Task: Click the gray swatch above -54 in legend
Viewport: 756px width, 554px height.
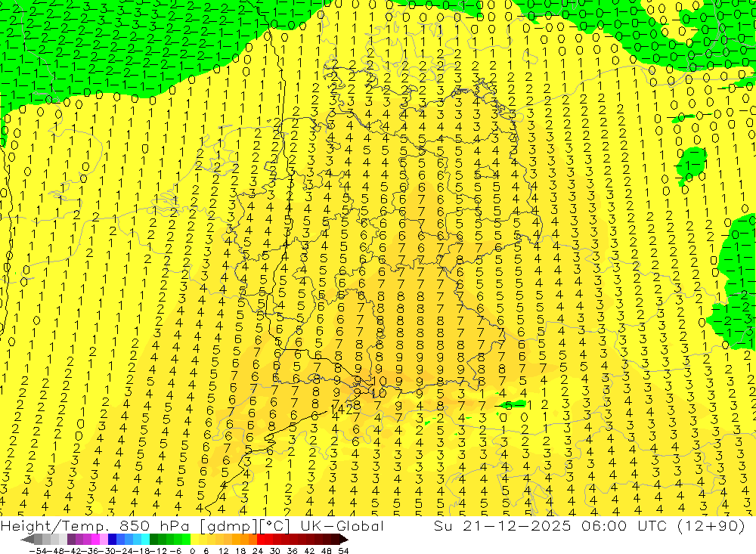Action: pos(38,539)
